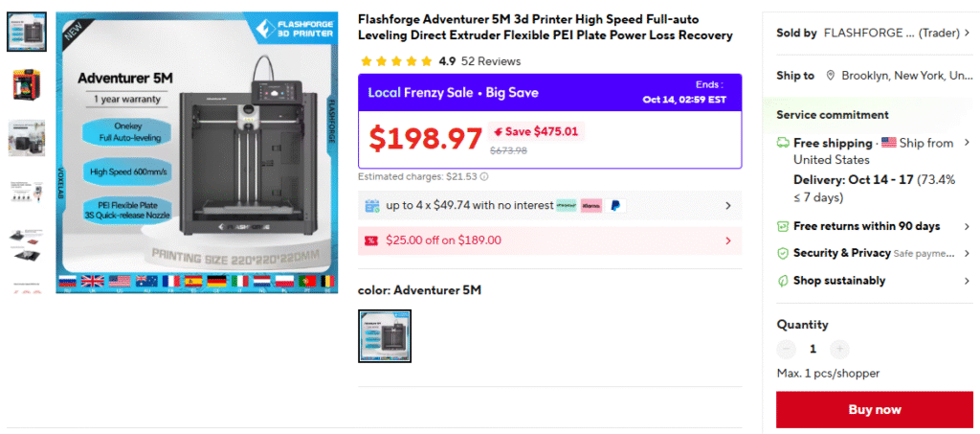Click the free shipping truck icon

coord(782,143)
